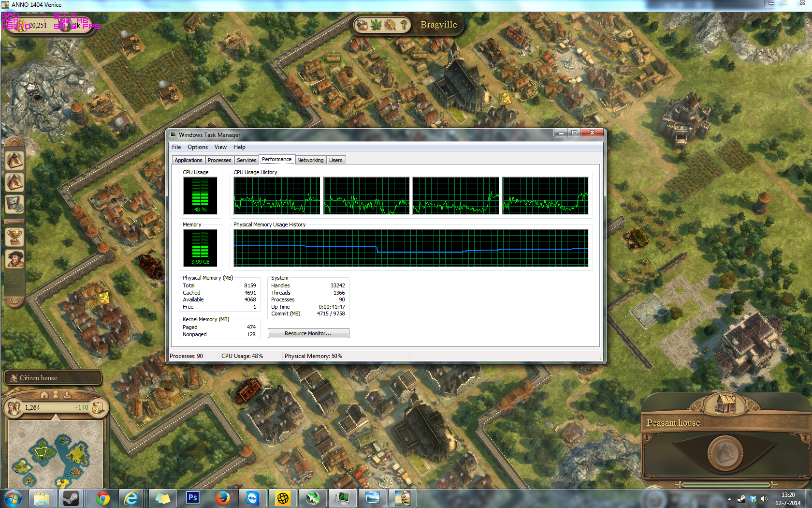812x508 pixels.
Task: Switch to the Processes tab
Action: tap(219, 160)
